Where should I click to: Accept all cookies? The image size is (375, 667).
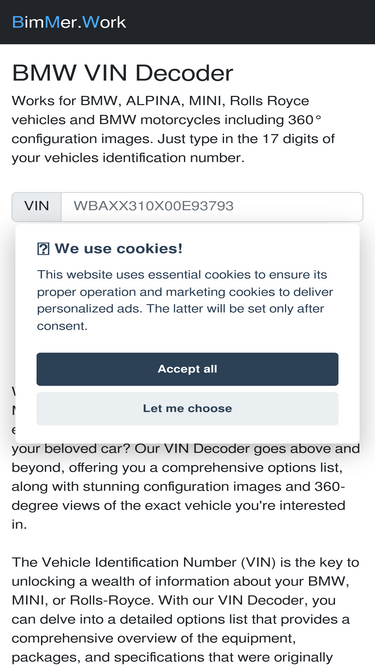point(188,369)
